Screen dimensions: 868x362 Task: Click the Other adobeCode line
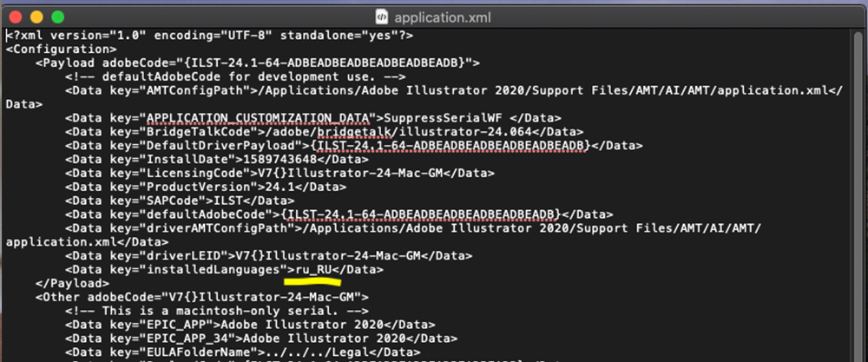(202, 297)
